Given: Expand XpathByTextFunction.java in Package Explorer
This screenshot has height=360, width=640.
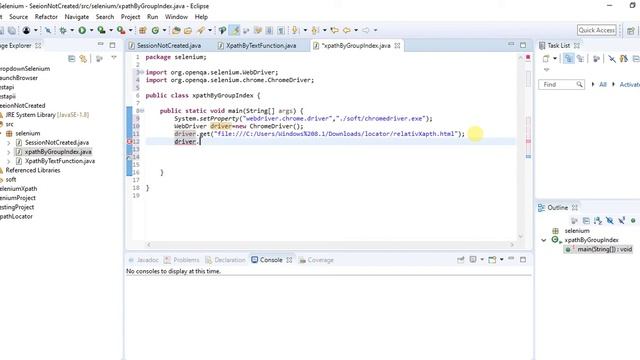Looking at the screenshot, I should pos(9,161).
